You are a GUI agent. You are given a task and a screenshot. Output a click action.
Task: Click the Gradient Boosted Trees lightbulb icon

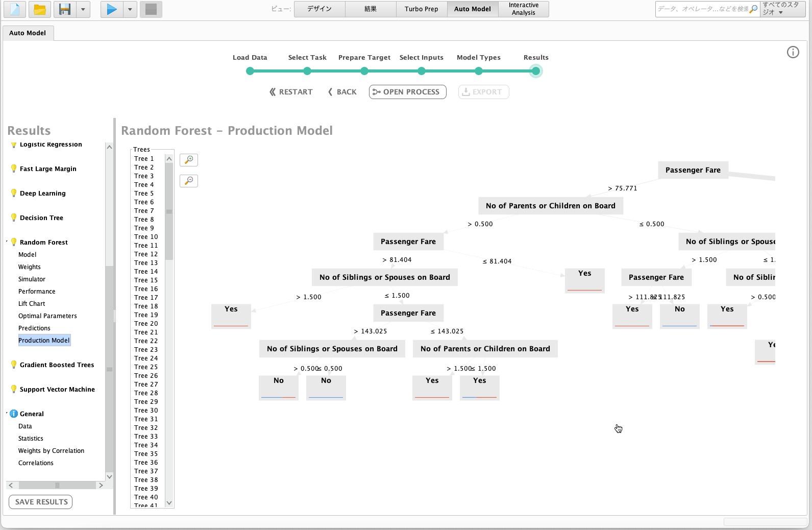(x=14, y=365)
